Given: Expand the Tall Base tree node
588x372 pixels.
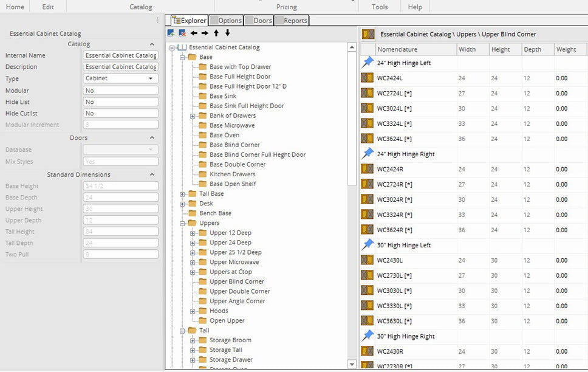Looking at the screenshot, I should [183, 194].
